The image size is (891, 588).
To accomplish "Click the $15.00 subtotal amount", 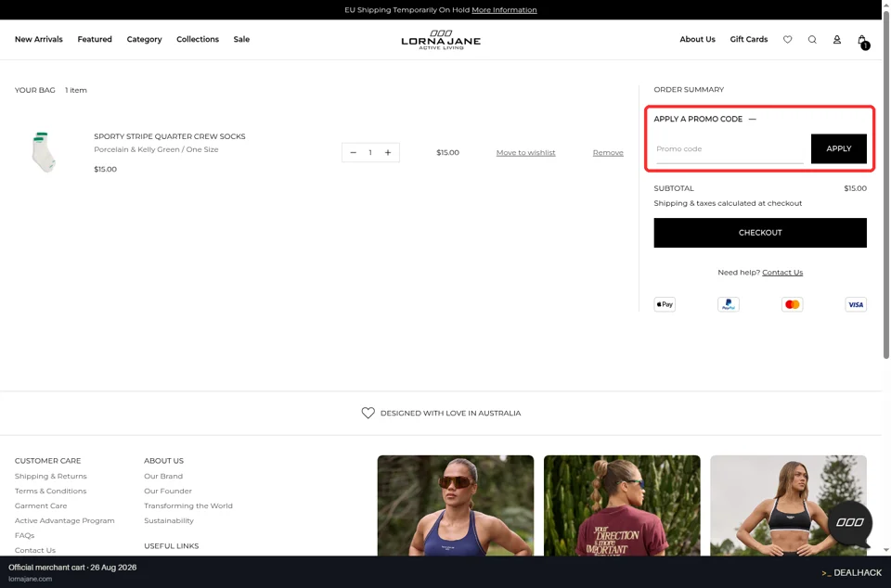I will pyautogui.click(x=855, y=188).
